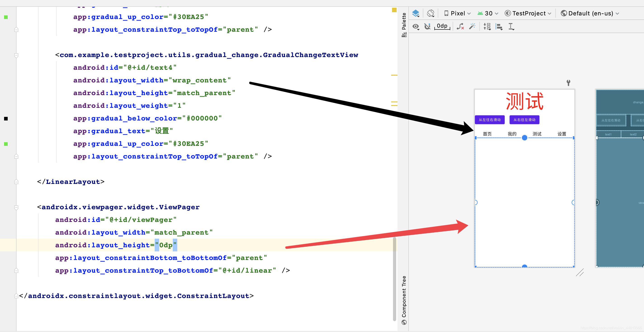Click Clear All Constraints icon
The image size is (644, 332).
pos(460,26)
